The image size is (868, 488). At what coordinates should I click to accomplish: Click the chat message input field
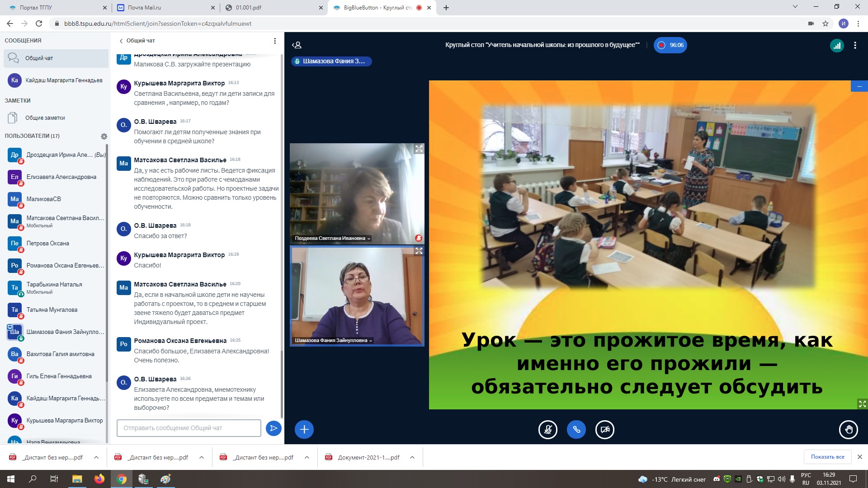point(189,428)
